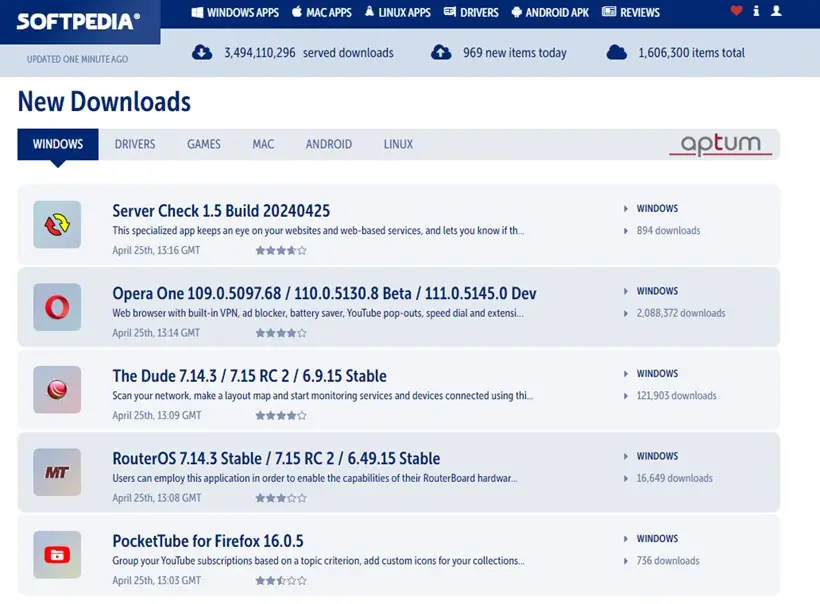Click the WINDOWS category link for The Dude
The image size is (820, 604).
click(x=657, y=374)
